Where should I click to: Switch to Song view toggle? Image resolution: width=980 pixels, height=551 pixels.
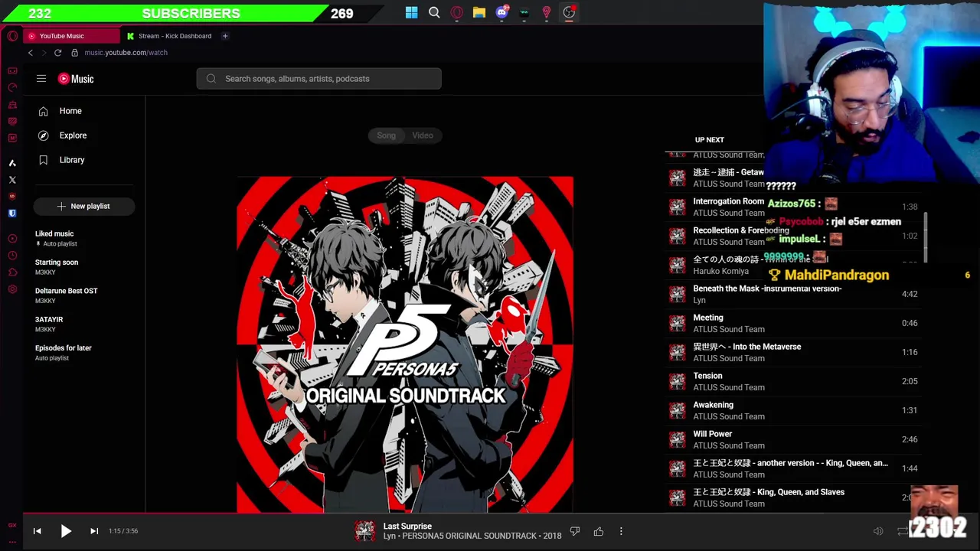point(386,135)
